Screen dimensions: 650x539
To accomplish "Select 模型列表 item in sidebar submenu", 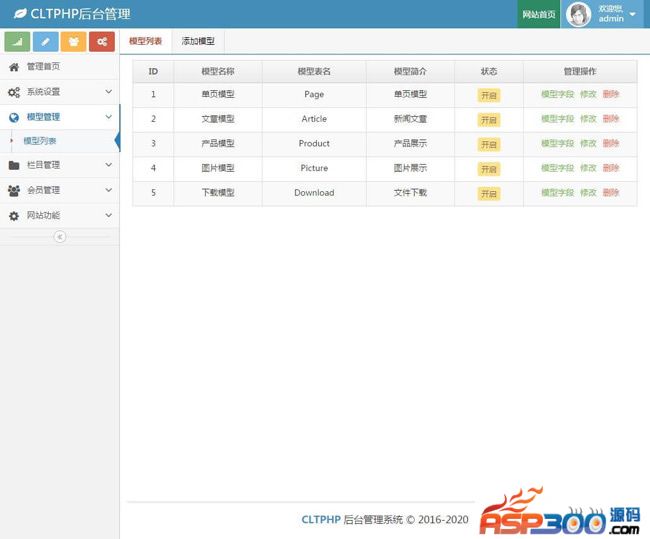I will (40, 141).
